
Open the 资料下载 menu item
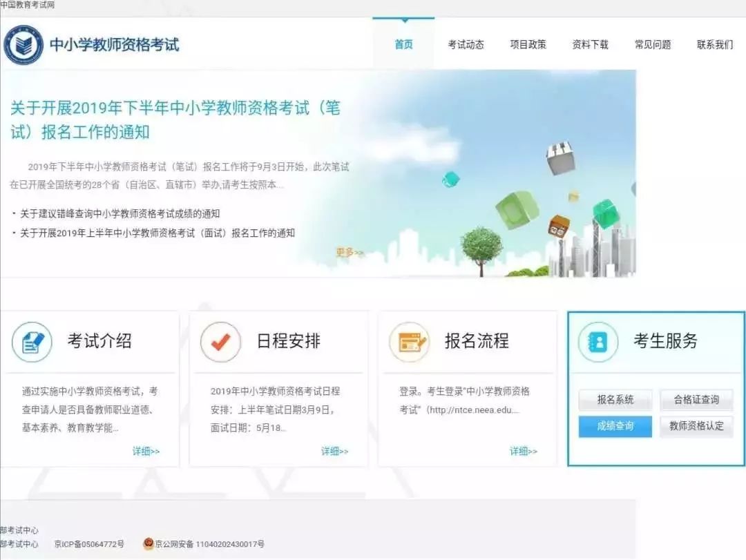point(591,45)
